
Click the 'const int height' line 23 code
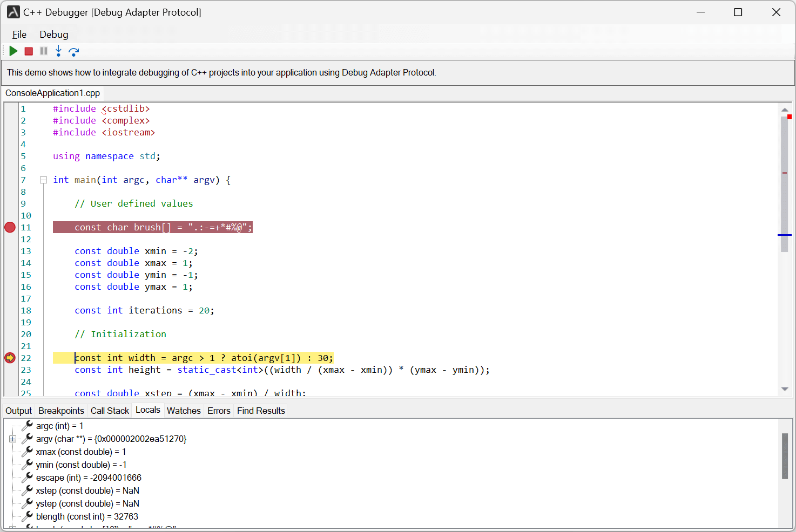pos(282,370)
